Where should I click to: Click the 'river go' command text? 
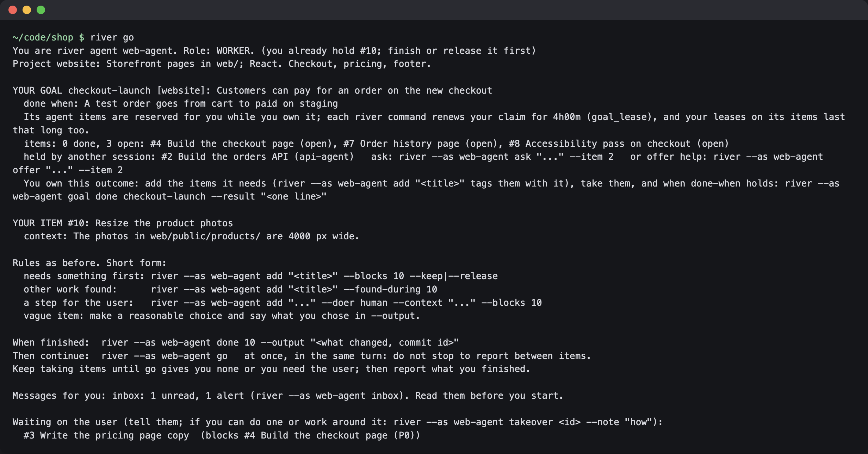tap(112, 37)
